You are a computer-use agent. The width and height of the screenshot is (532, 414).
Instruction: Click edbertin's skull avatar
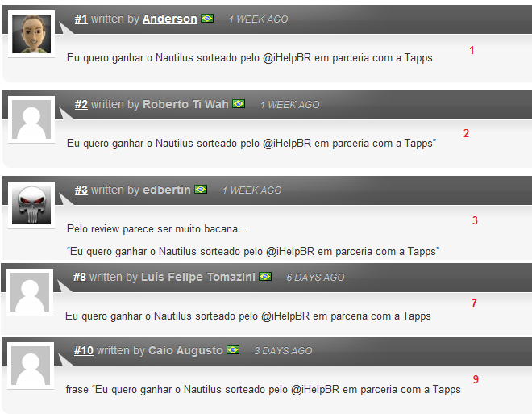[31, 205]
